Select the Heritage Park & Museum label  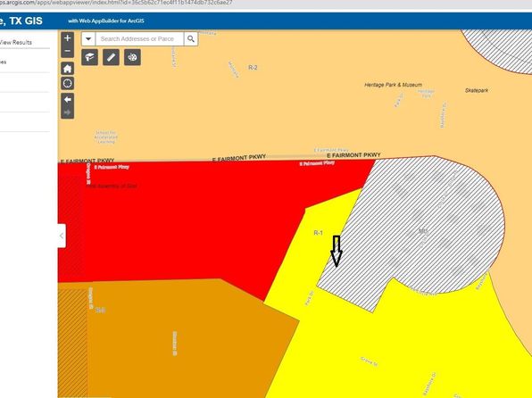pyautogui.click(x=394, y=85)
